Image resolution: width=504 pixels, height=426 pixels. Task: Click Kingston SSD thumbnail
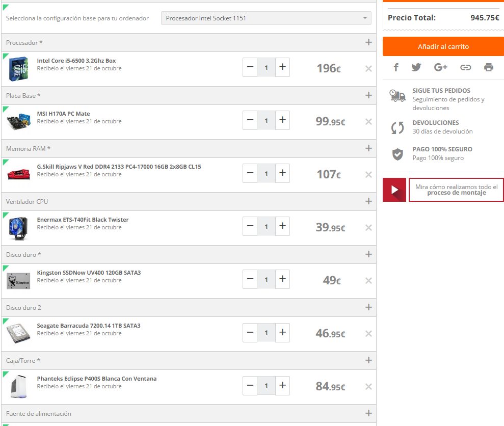coord(19,281)
